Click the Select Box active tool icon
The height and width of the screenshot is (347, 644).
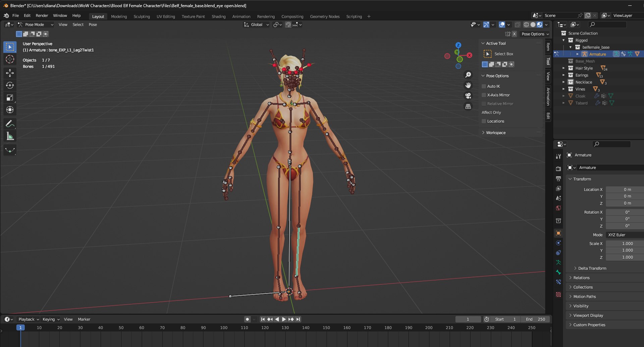point(487,54)
